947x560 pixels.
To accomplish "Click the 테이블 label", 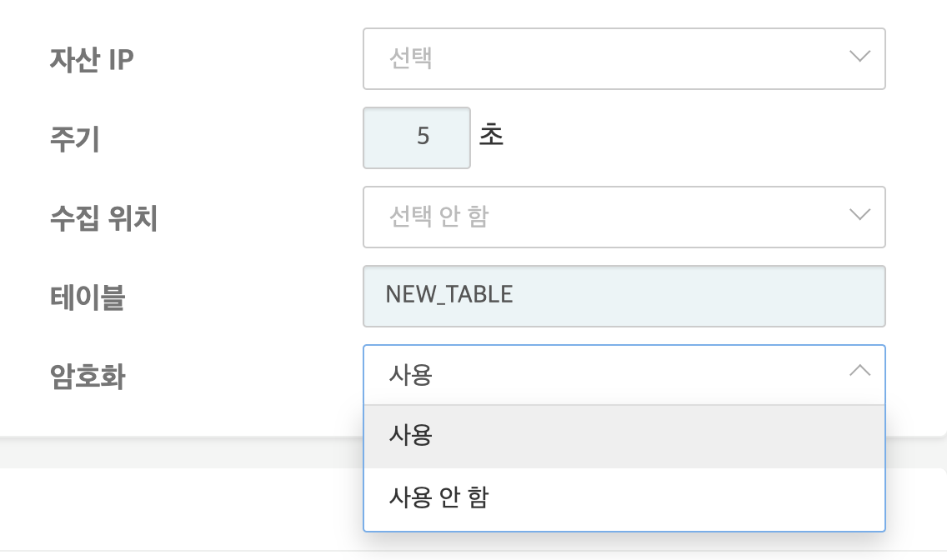I will coord(87,297).
